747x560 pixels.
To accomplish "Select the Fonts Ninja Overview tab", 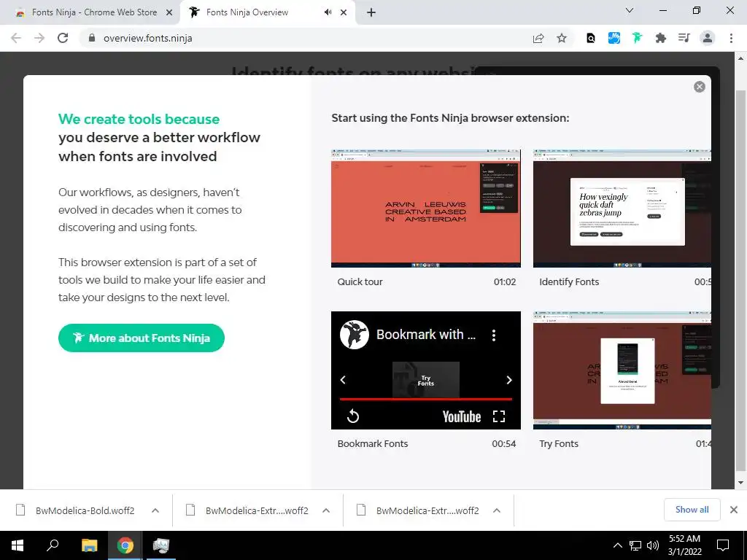I will click(247, 12).
